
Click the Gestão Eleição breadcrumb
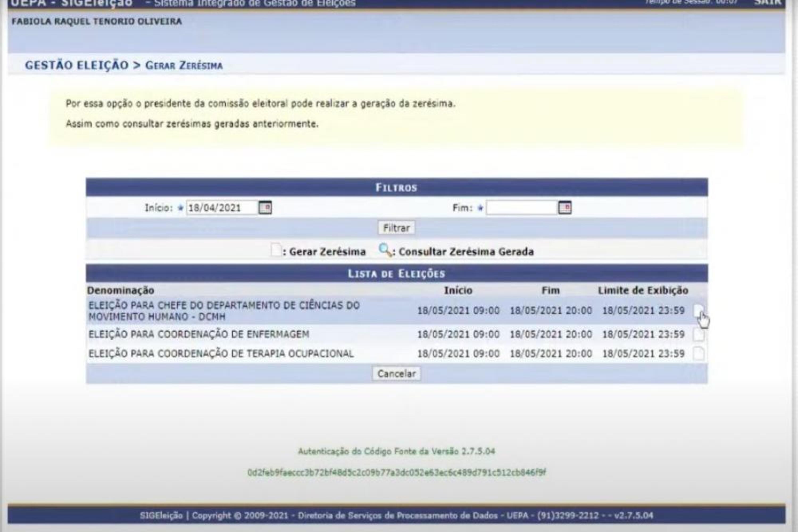point(77,65)
